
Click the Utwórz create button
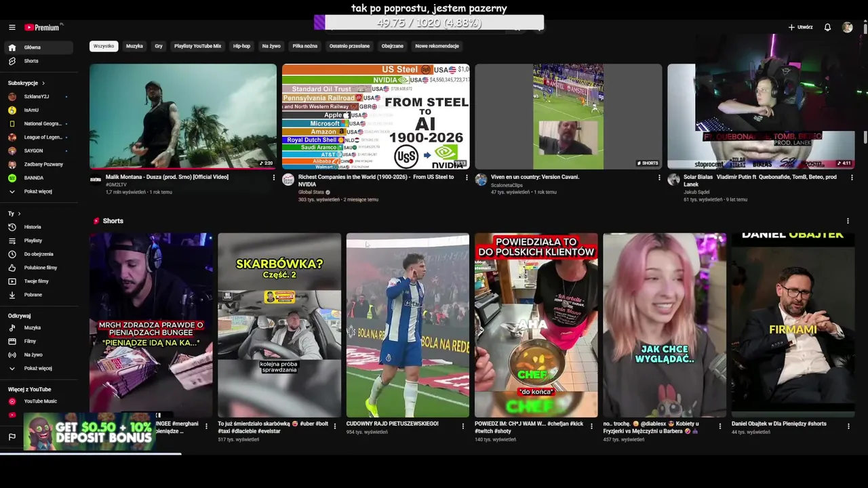point(800,27)
